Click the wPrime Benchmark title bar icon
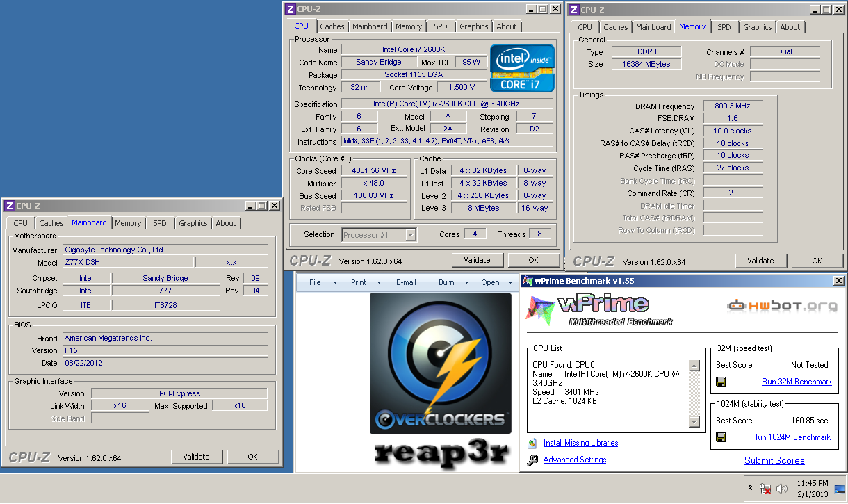848x504 pixels. [528, 281]
